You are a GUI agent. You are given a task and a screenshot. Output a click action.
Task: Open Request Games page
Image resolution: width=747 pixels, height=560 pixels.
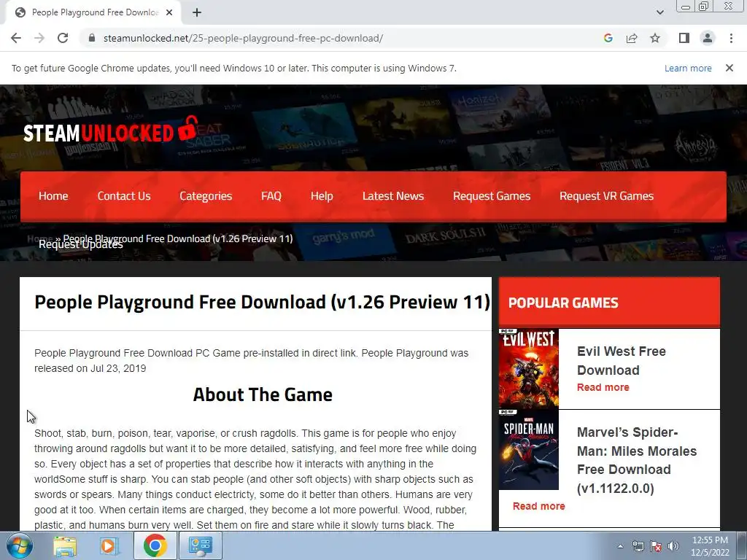pyautogui.click(x=492, y=196)
